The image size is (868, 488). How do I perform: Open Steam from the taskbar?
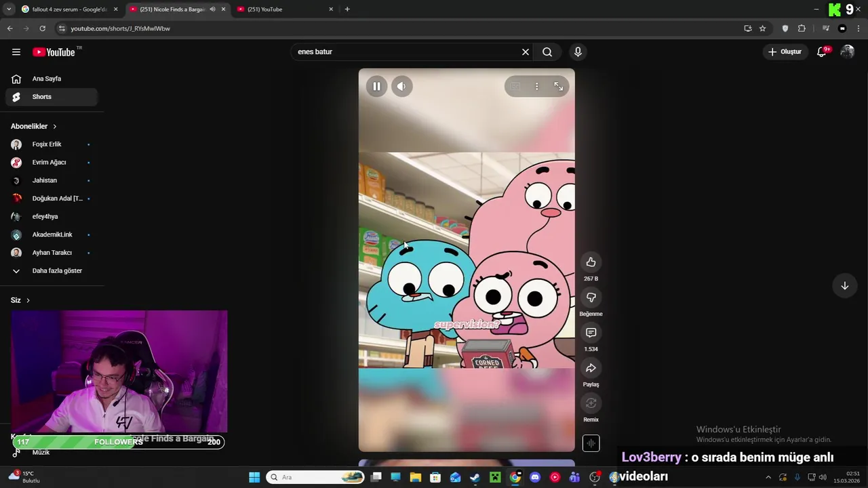click(475, 477)
